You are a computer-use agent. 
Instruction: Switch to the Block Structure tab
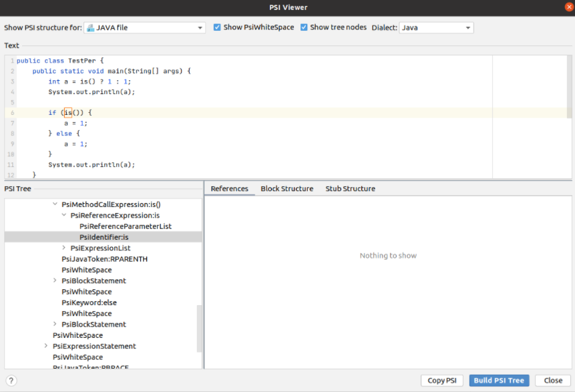point(286,189)
